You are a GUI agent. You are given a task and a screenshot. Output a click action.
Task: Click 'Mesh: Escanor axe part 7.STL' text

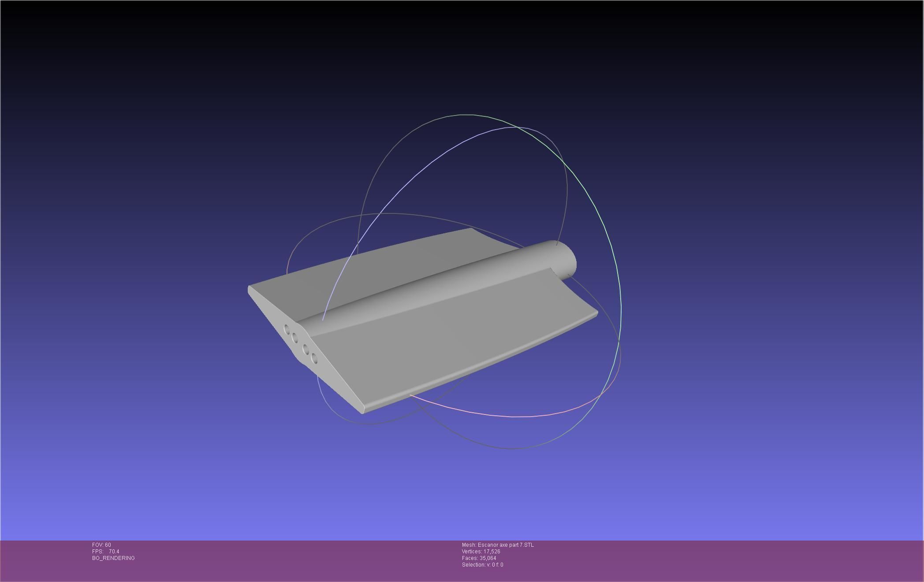[x=498, y=545]
